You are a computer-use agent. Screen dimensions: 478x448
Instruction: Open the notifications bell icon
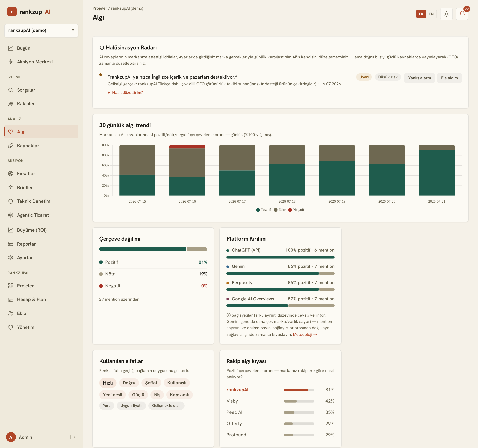tap(462, 14)
